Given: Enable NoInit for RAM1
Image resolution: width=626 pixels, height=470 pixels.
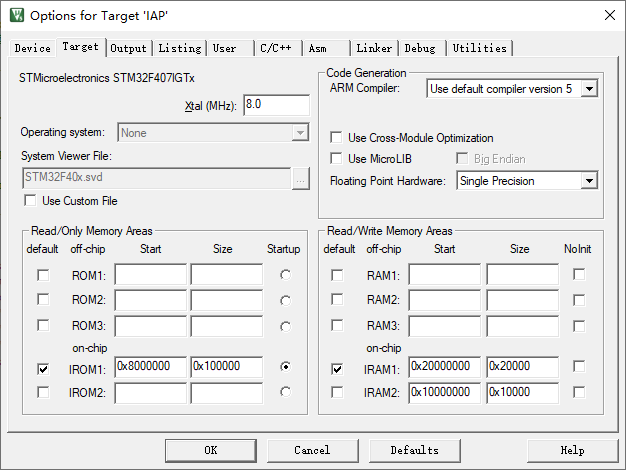Looking at the screenshot, I should tap(579, 275).
